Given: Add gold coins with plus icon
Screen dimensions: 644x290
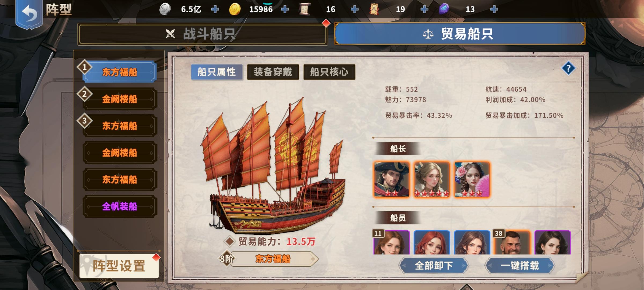Looking at the screenshot, I should 285,9.
